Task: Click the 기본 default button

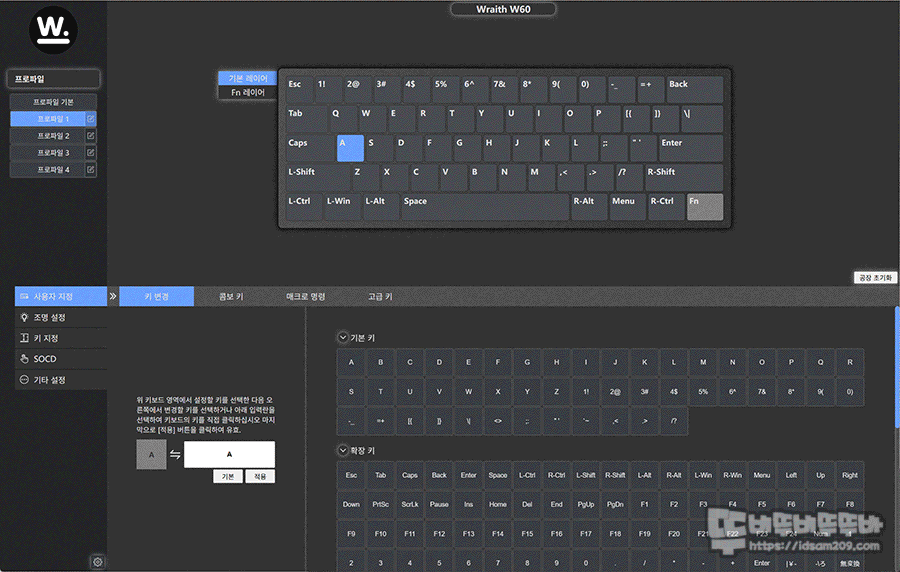Action: (x=228, y=476)
